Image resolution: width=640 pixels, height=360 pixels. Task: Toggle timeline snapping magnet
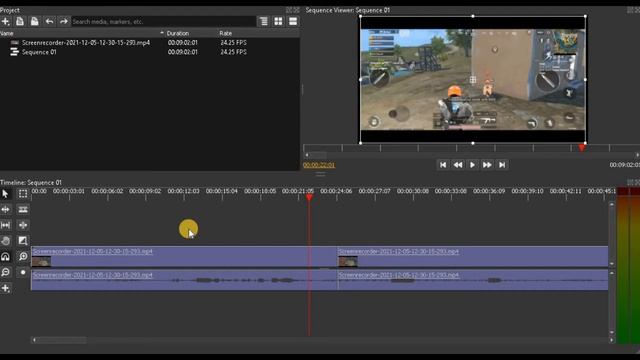click(x=5, y=256)
